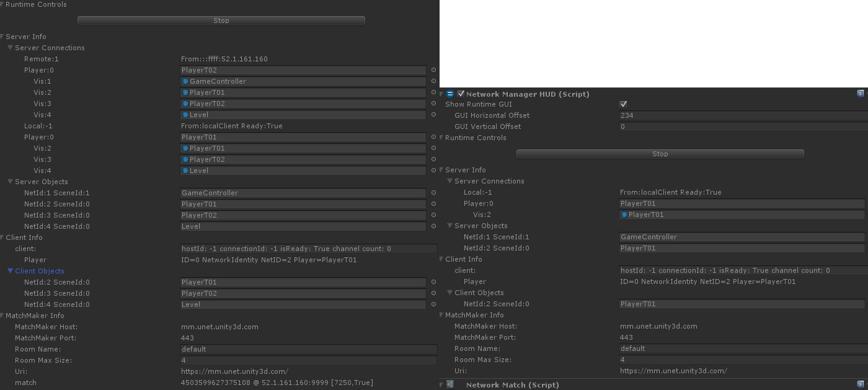Screen dimensions: 868x390
Task: Click Room Max Size field in the left inspector
Action: point(309,360)
